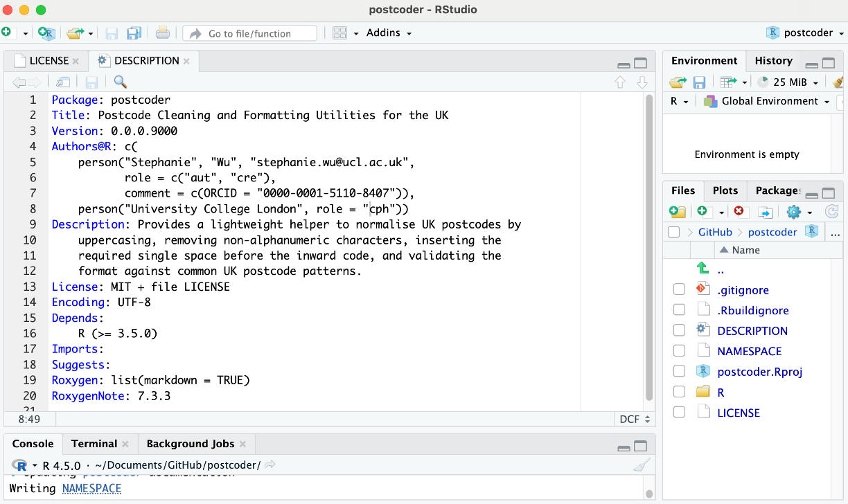Screen dimensions: 848x504
Task: Open the NAMESPACE link in the console
Action: [x=91, y=489]
